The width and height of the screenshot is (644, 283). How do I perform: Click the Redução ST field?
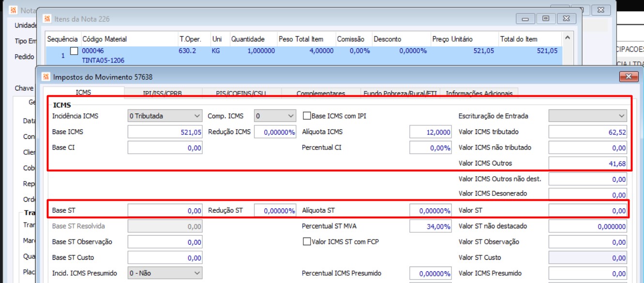(275, 210)
